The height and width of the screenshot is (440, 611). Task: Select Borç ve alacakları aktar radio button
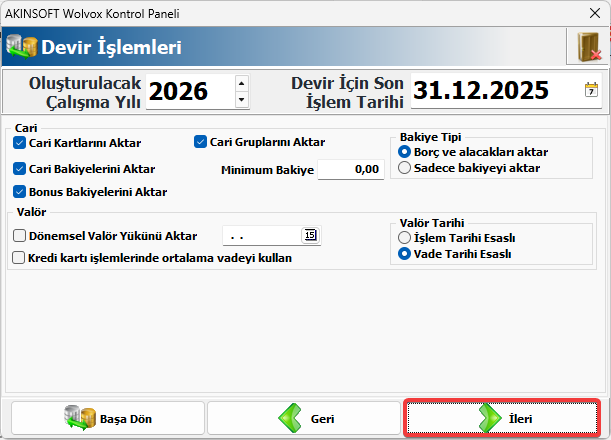click(404, 152)
